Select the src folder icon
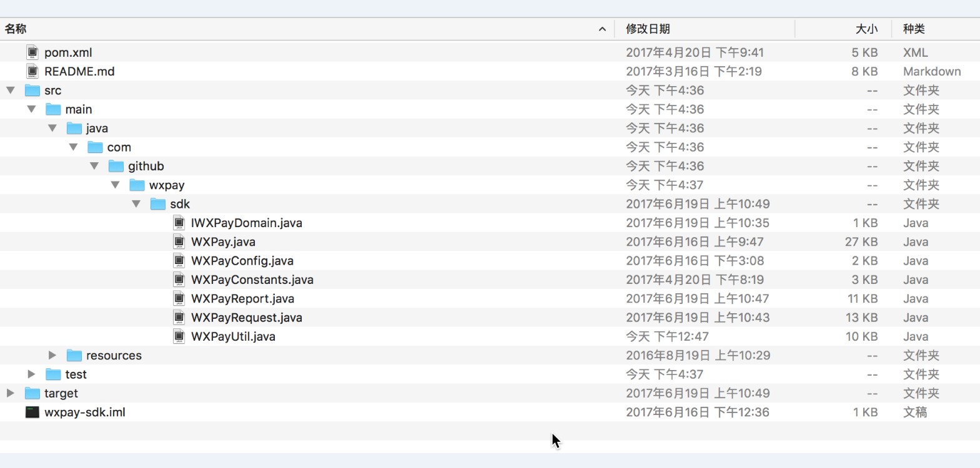 coord(32,90)
